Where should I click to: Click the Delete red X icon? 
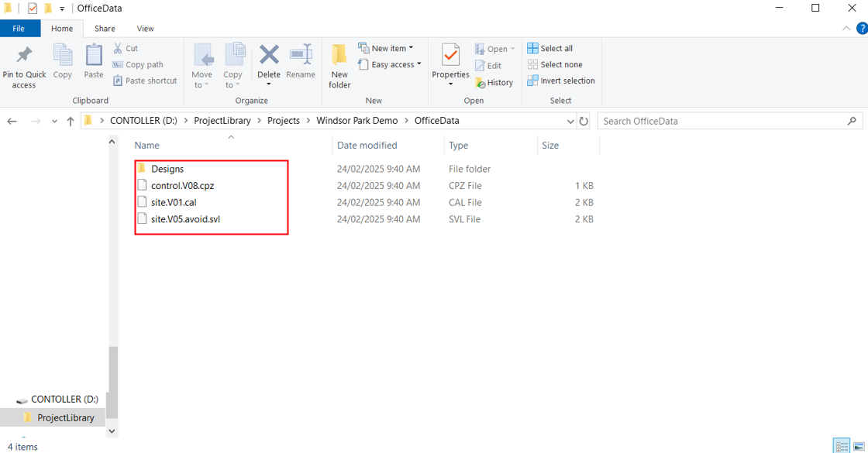tap(269, 55)
